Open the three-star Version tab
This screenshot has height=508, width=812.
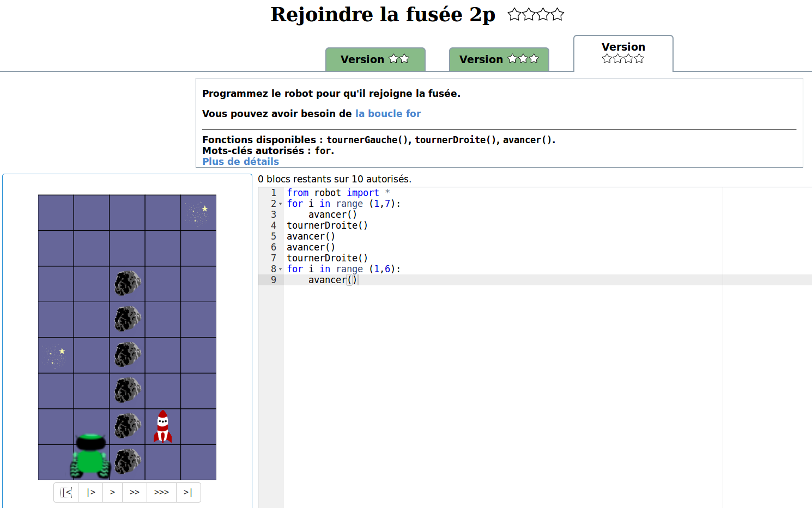499,59
